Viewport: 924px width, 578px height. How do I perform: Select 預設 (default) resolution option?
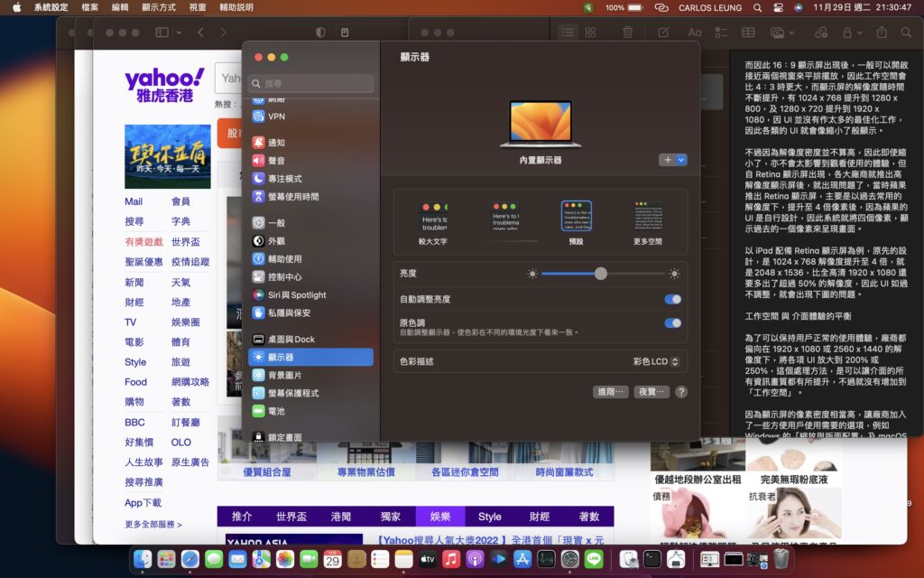(577, 222)
